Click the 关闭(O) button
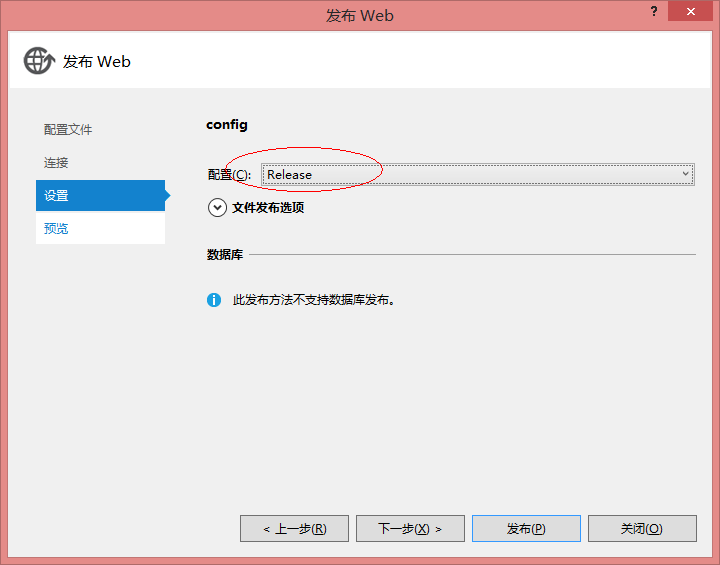The width and height of the screenshot is (720, 565). pyautogui.click(x=642, y=529)
